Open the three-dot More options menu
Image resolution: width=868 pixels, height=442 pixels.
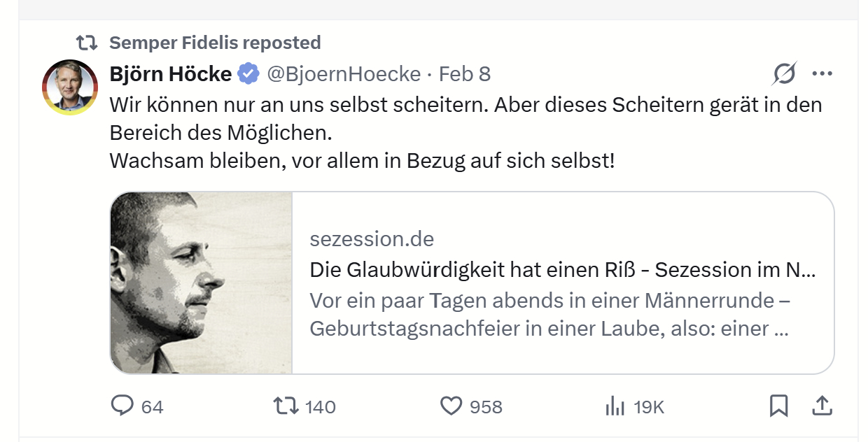pyautogui.click(x=822, y=73)
